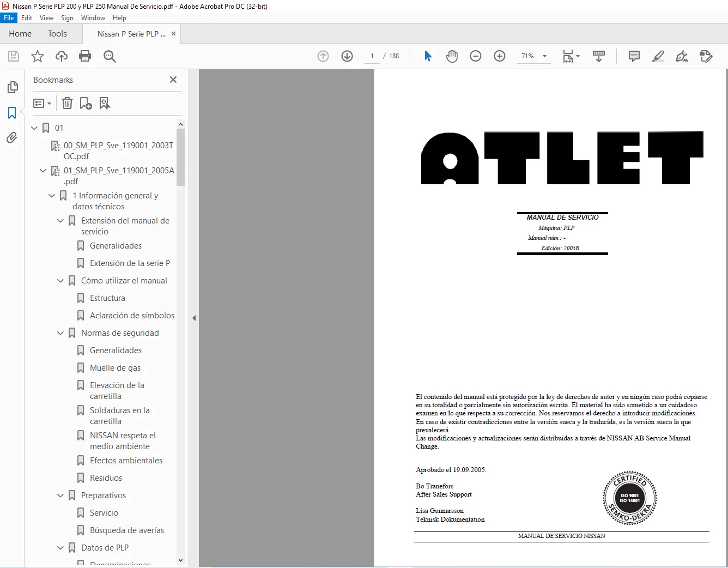Click the Save file icon
The height and width of the screenshot is (568, 728).
pos(14,56)
